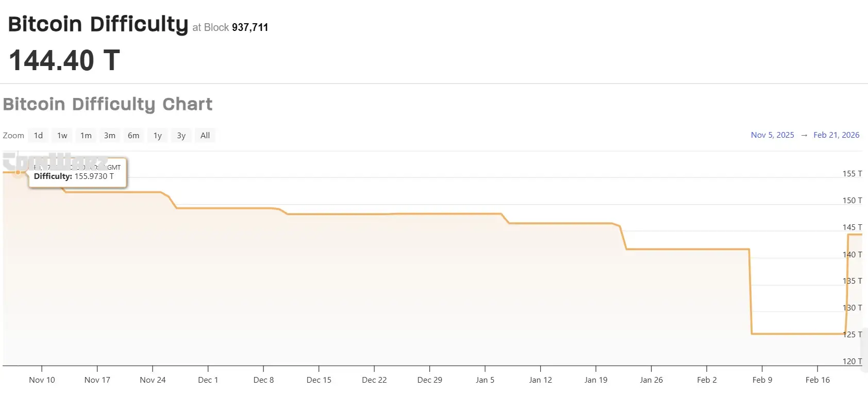
Task: Click the Bitcoin Difficulty Chart heading
Action: pyautogui.click(x=108, y=104)
